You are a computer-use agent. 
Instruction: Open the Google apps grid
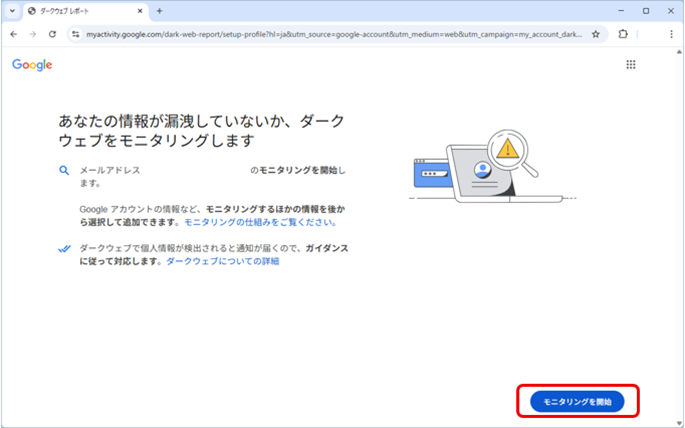(x=631, y=64)
